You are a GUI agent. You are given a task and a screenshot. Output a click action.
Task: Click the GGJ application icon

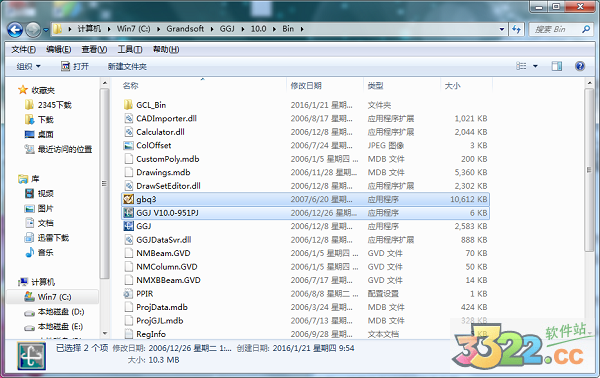coord(128,226)
